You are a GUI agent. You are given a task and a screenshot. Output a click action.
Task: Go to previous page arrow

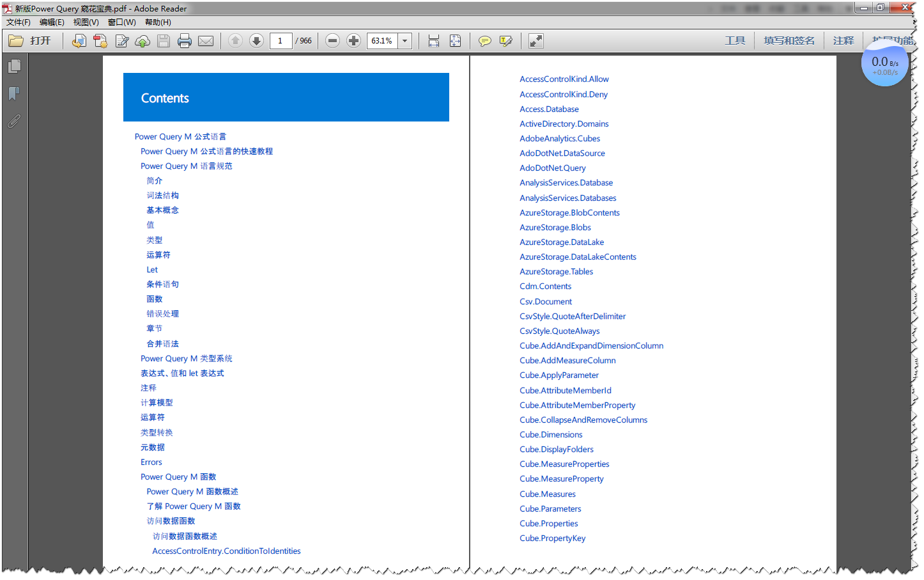[x=235, y=41]
